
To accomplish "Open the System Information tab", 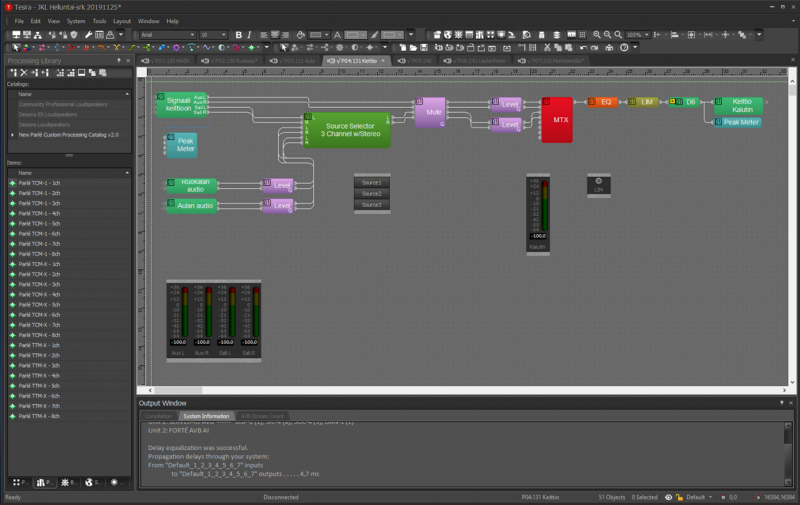I will point(208,416).
